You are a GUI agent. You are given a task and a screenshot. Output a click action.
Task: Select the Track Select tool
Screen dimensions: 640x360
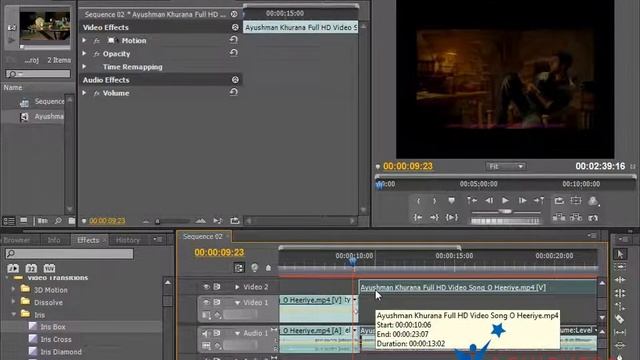tap(620, 267)
